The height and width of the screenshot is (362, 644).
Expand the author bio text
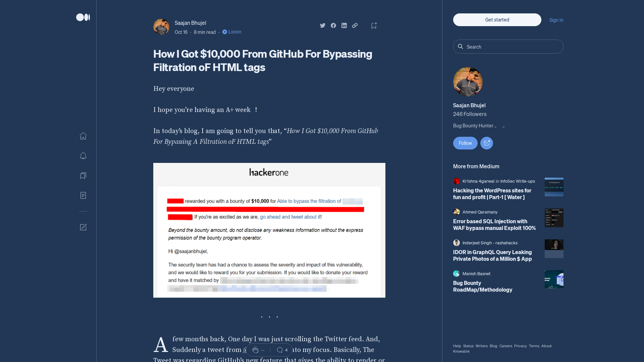[x=503, y=126]
